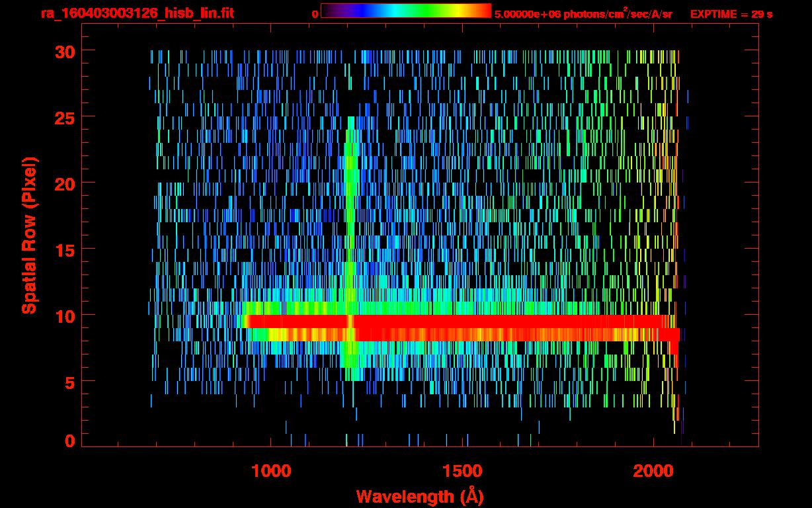Click the 1500 wavelength tick label

(462, 471)
